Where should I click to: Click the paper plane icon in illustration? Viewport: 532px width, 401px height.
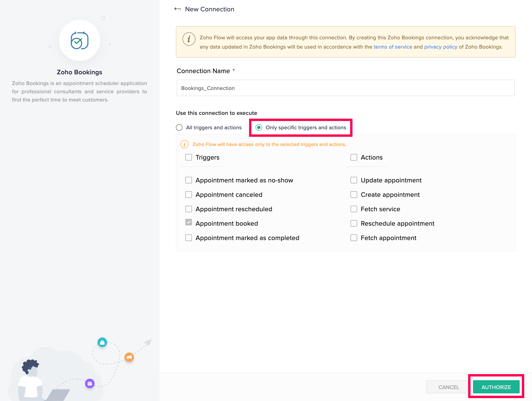coord(148,342)
